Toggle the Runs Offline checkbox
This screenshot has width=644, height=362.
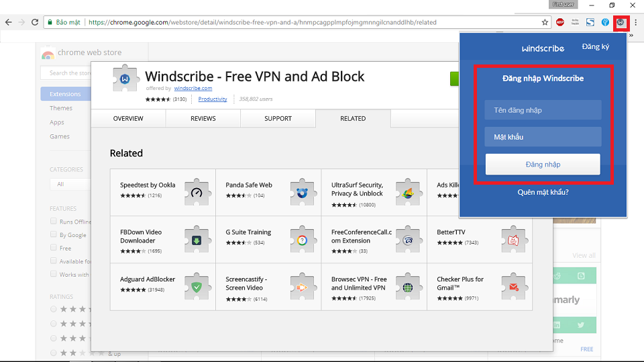tap(54, 222)
